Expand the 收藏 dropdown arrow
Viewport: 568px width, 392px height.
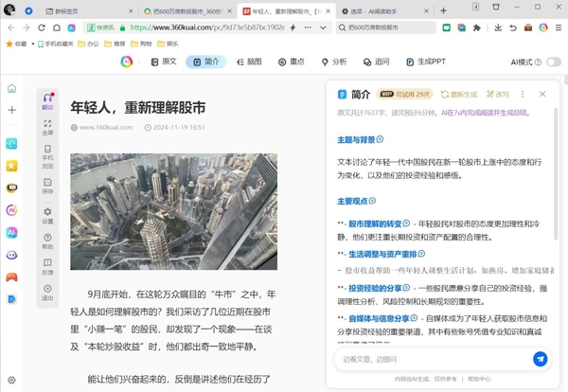32,44
